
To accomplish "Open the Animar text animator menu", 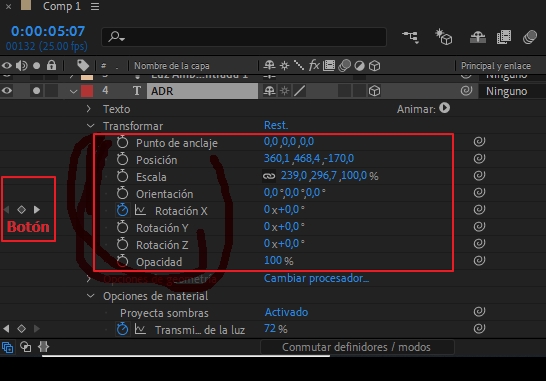I will [x=444, y=108].
